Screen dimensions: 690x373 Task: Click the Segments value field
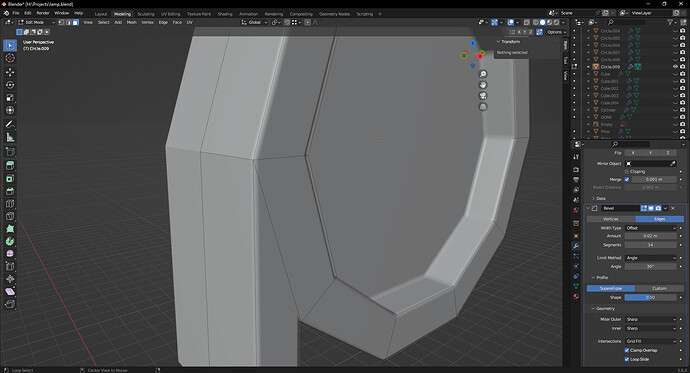pos(650,245)
